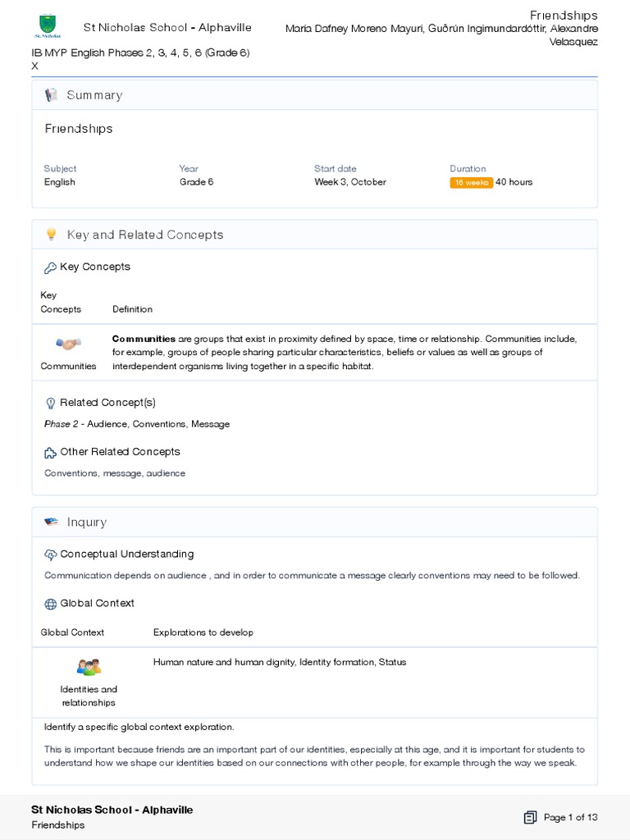Click the Page 1 of 13 indicator
630x840 pixels.
click(x=571, y=817)
